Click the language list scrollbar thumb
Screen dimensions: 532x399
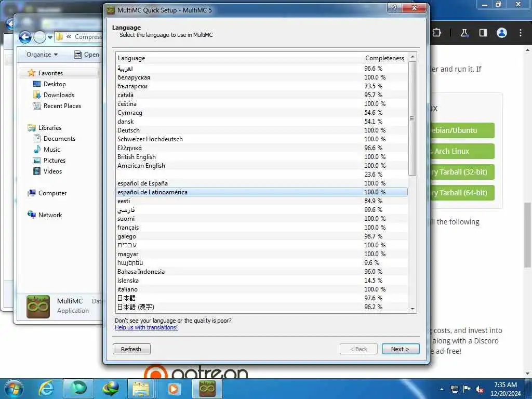[412, 118]
